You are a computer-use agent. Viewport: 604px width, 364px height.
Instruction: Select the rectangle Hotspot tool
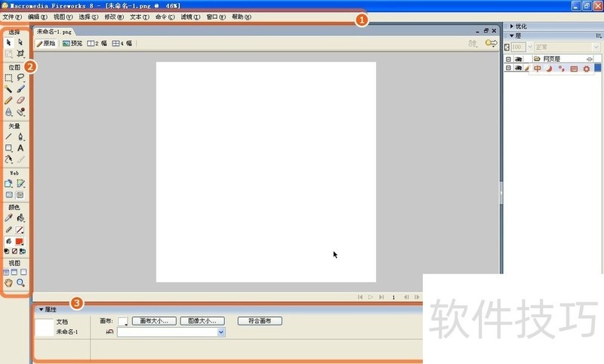point(8,184)
